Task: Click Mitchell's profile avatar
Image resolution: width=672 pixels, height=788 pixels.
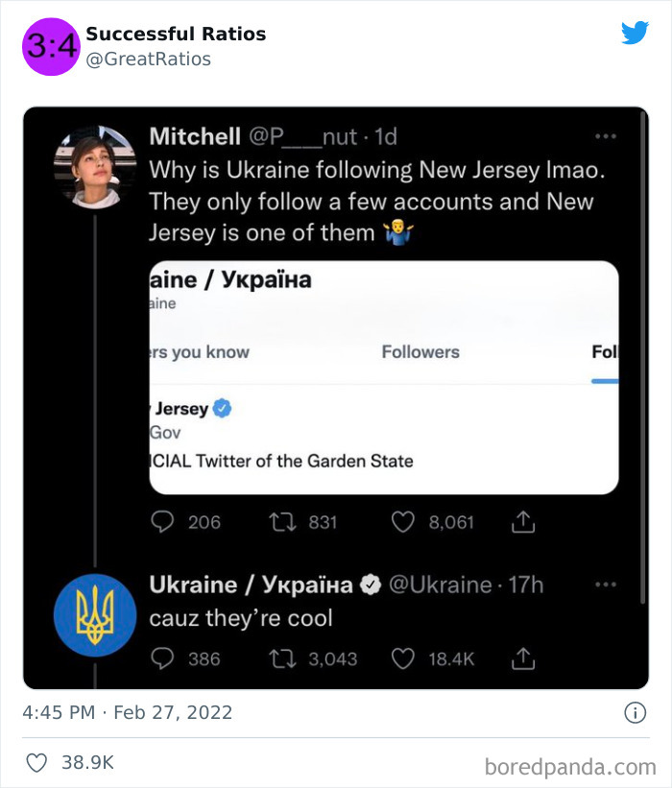Action: point(93,163)
